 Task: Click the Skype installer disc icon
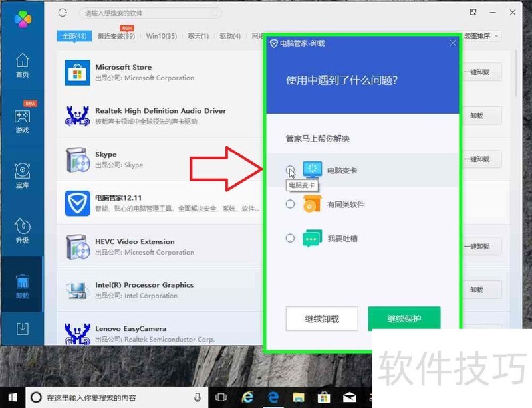click(x=77, y=159)
